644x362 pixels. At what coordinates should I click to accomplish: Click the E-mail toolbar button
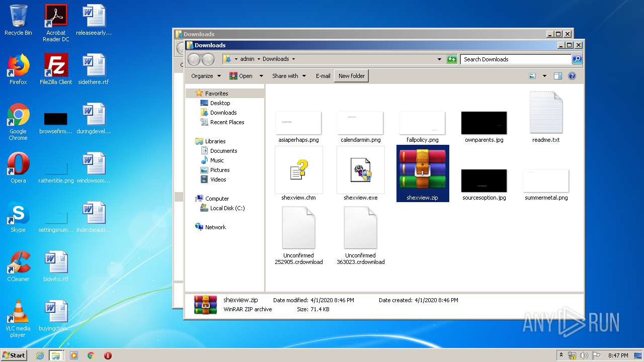(x=323, y=76)
